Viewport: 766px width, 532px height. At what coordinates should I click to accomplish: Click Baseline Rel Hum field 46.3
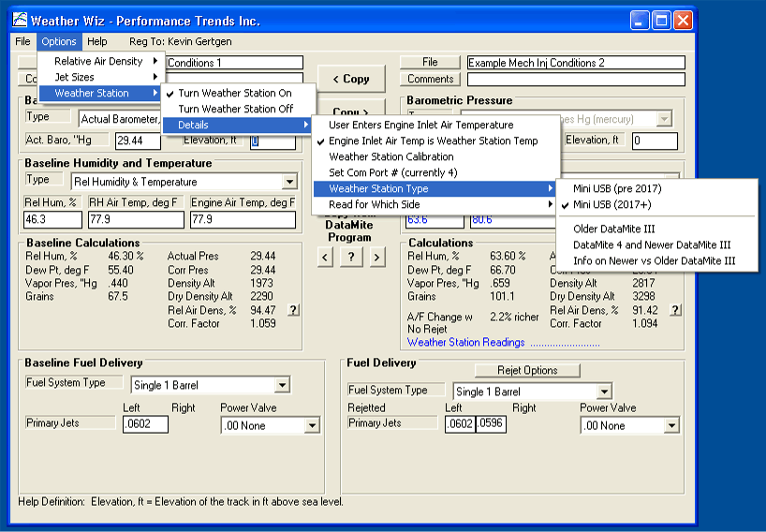52,219
